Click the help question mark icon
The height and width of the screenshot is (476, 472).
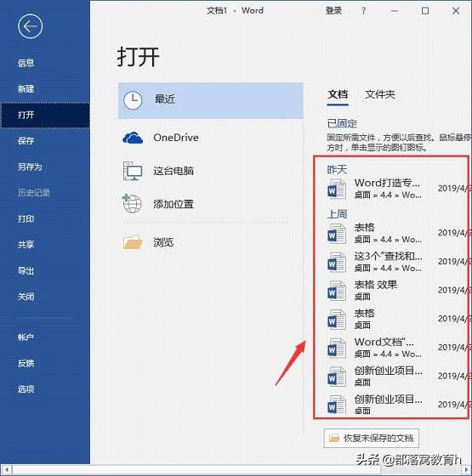(364, 11)
